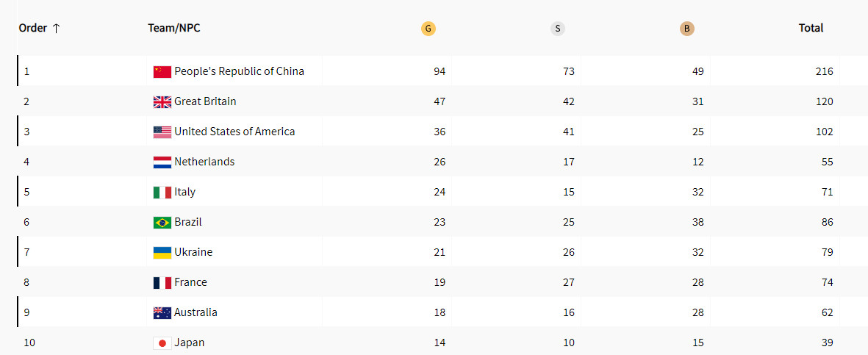The width and height of the screenshot is (868, 355).
Task: Toggle the Order column sort arrow
Action: point(57,28)
